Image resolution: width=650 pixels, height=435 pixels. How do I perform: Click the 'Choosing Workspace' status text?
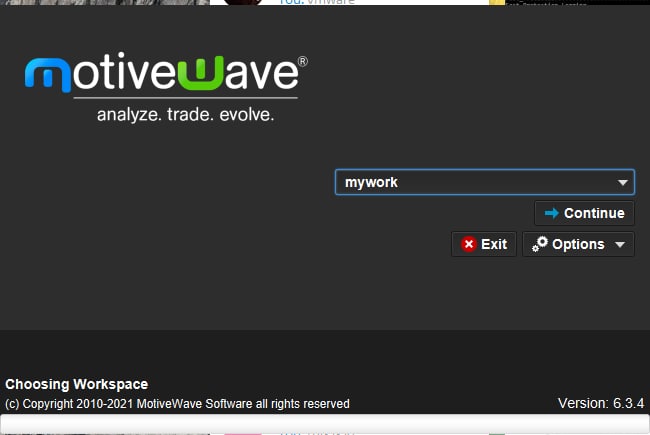(77, 384)
